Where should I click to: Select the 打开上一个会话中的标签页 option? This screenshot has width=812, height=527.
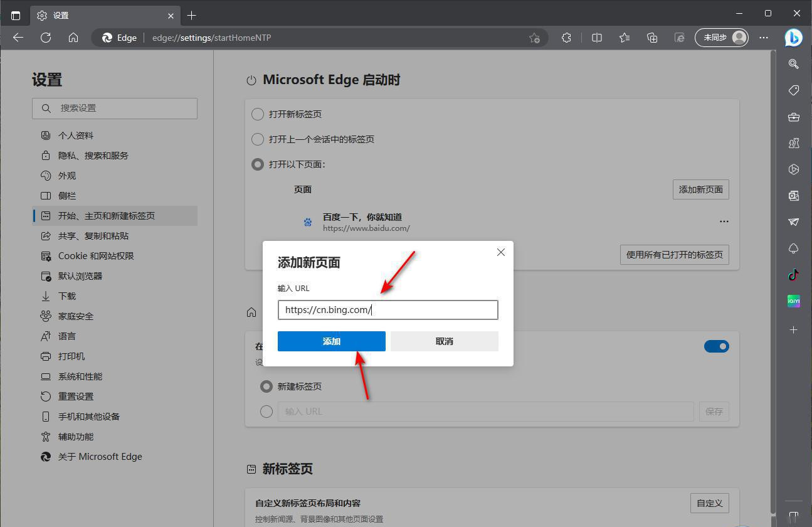point(257,139)
